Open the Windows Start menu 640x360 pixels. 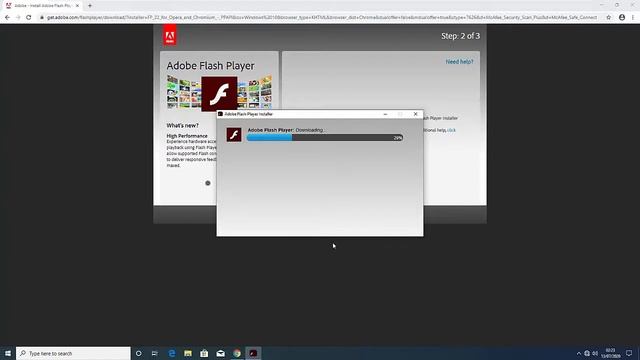tap(8, 353)
